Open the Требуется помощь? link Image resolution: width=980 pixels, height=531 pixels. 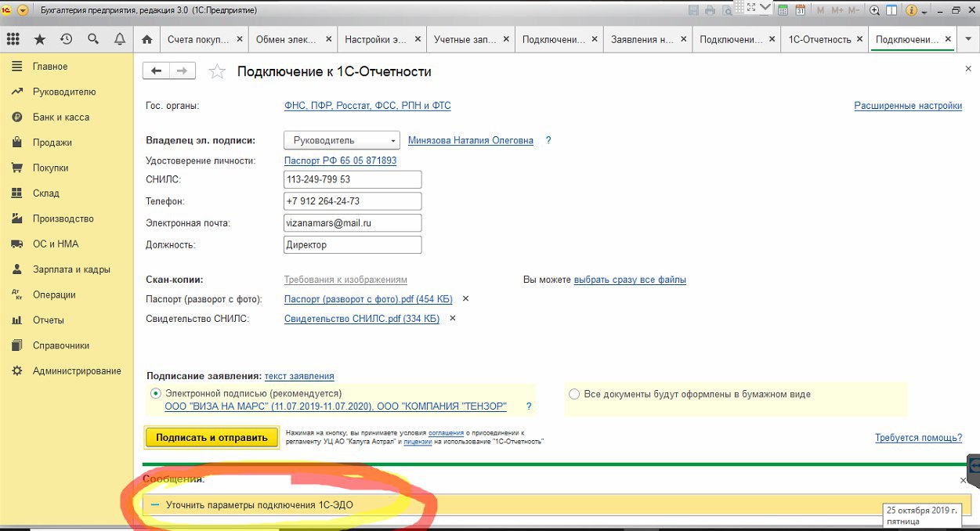[x=918, y=438]
